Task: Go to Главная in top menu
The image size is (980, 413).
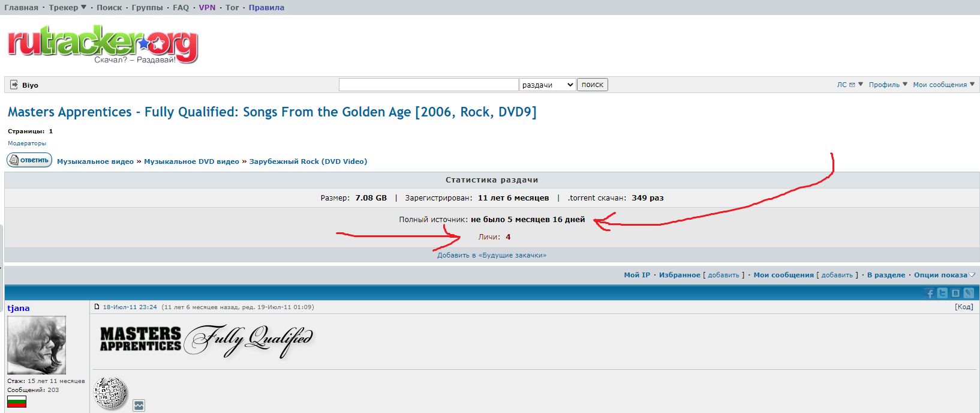Action: pyautogui.click(x=21, y=7)
